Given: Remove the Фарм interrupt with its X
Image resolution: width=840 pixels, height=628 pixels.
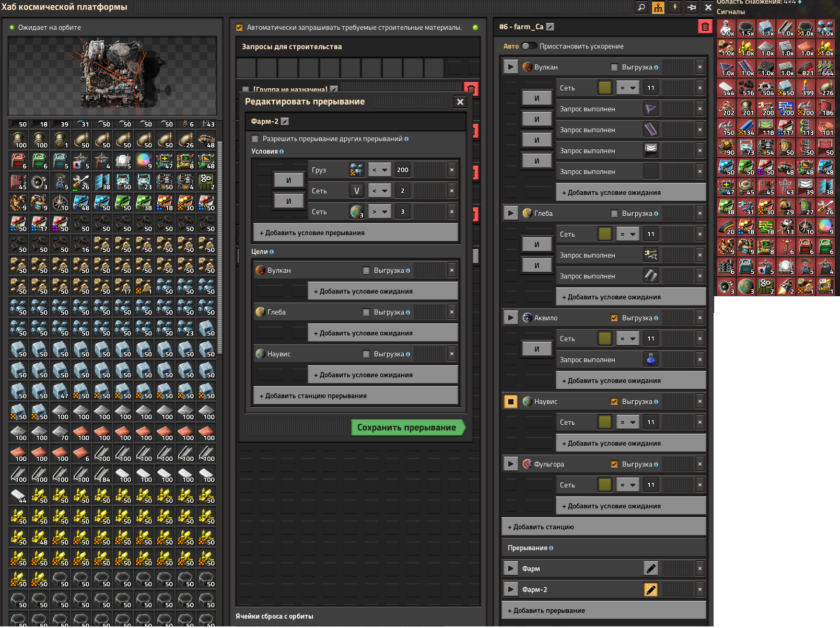Looking at the screenshot, I should [x=700, y=568].
